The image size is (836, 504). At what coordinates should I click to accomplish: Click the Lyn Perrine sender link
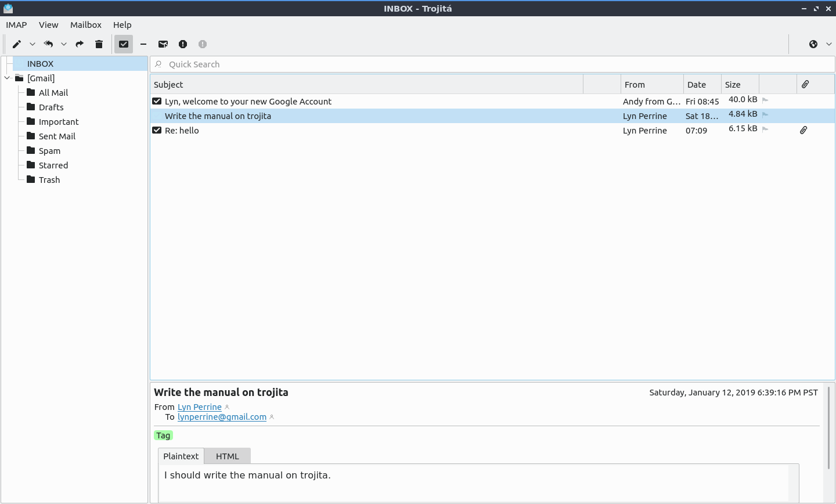[x=199, y=407]
